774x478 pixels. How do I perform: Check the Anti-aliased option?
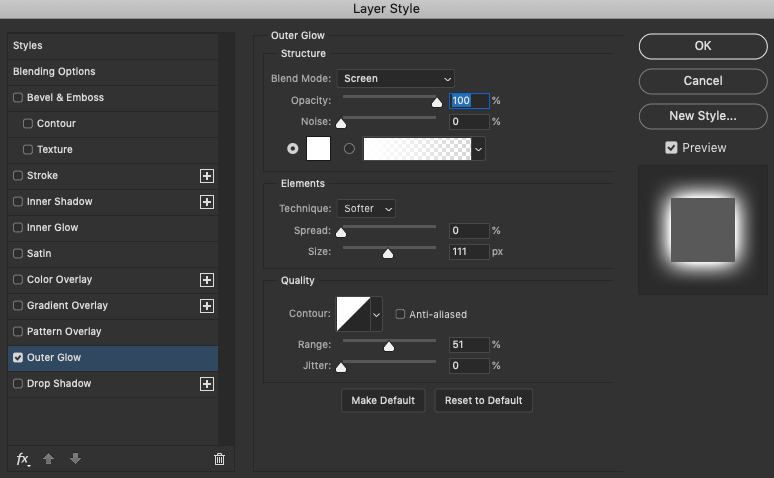click(x=400, y=314)
